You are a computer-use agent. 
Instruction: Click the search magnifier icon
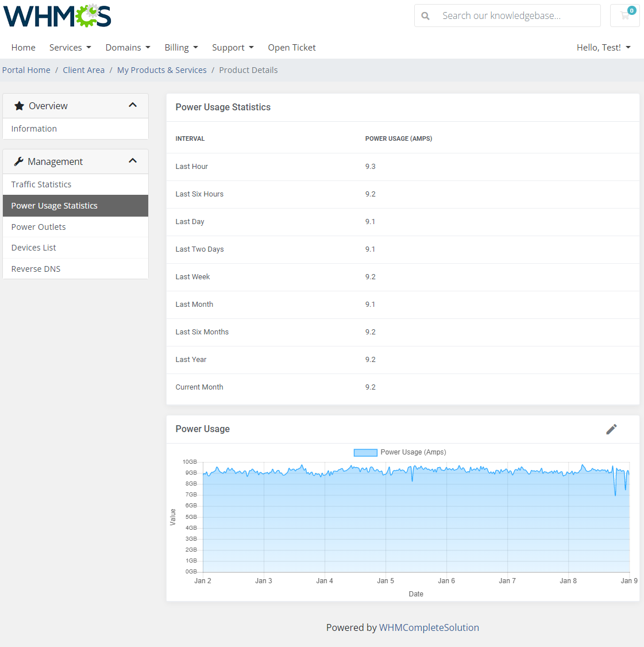pos(425,16)
